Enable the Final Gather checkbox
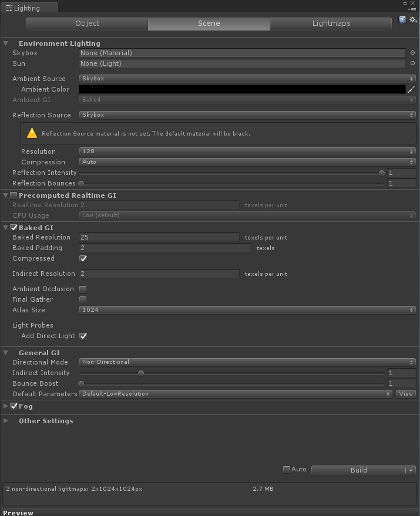The height and width of the screenshot is (516, 420). coord(83,299)
